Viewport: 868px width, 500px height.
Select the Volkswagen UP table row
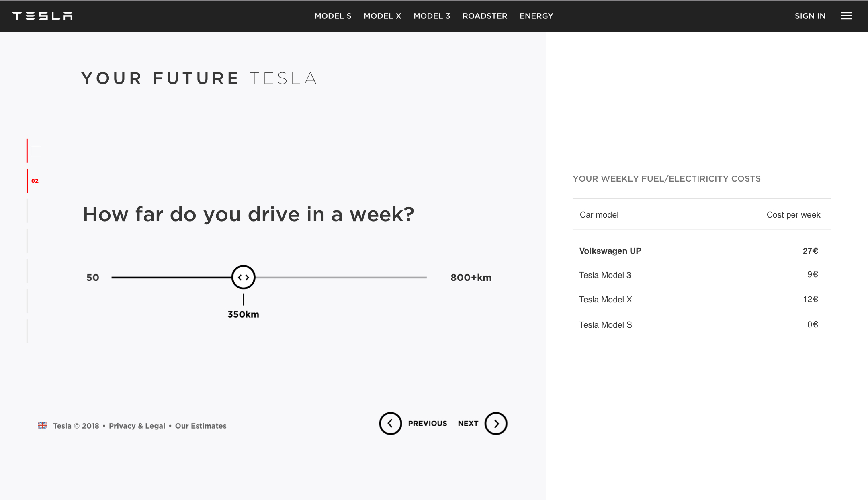click(701, 251)
